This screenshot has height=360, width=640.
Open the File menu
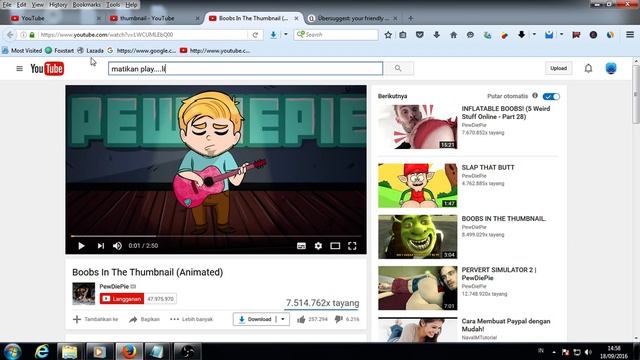tap(7, 5)
